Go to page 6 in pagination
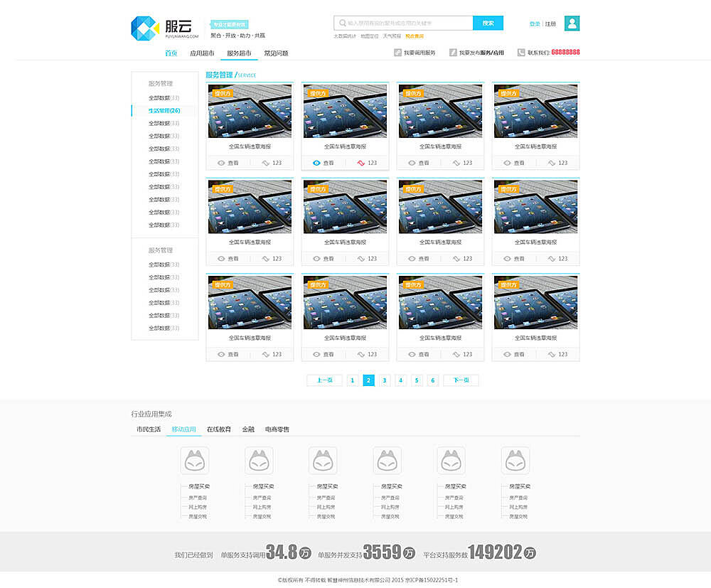This screenshot has height=588, width=711. coord(432,380)
